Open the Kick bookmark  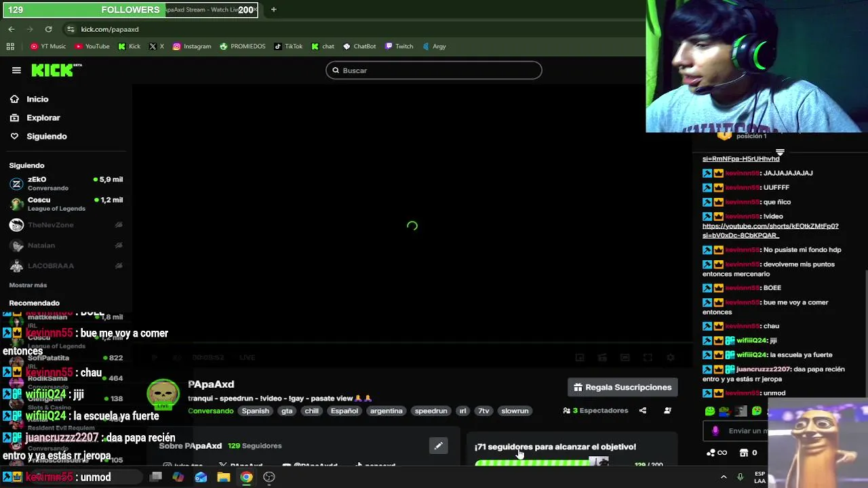click(129, 46)
